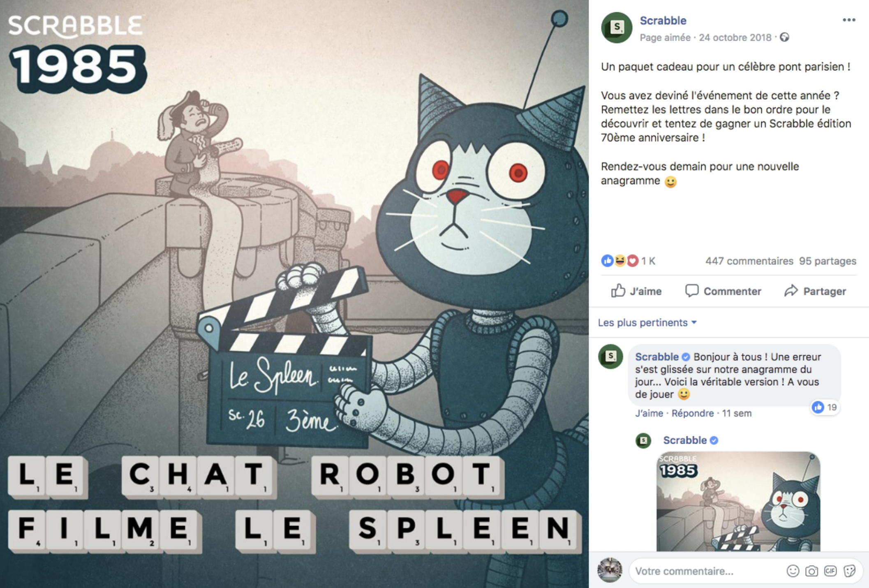Open the three-dot post options menu

coord(848,20)
